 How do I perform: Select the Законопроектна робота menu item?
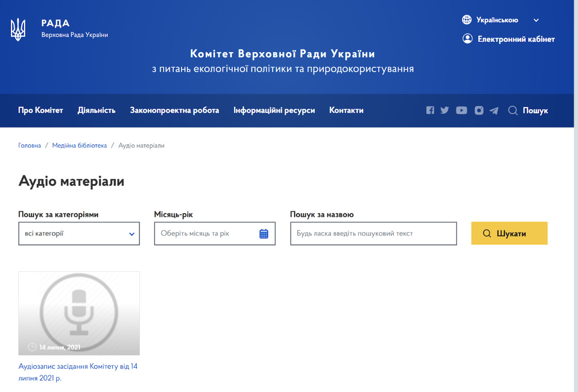(175, 110)
